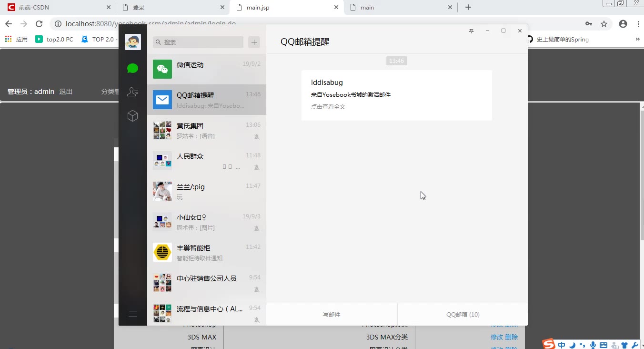Switch to the WeChat chats view icon
The width and height of the screenshot is (644, 349).
click(x=133, y=69)
